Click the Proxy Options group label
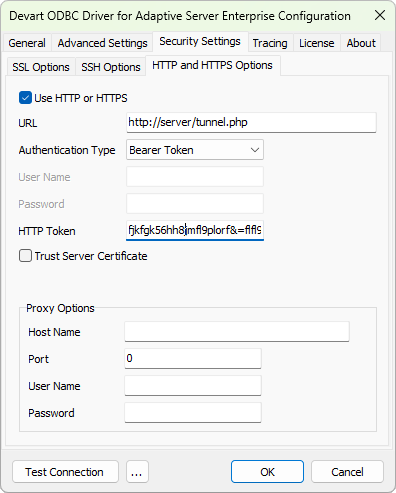The height and width of the screenshot is (493, 396). [x=60, y=308]
